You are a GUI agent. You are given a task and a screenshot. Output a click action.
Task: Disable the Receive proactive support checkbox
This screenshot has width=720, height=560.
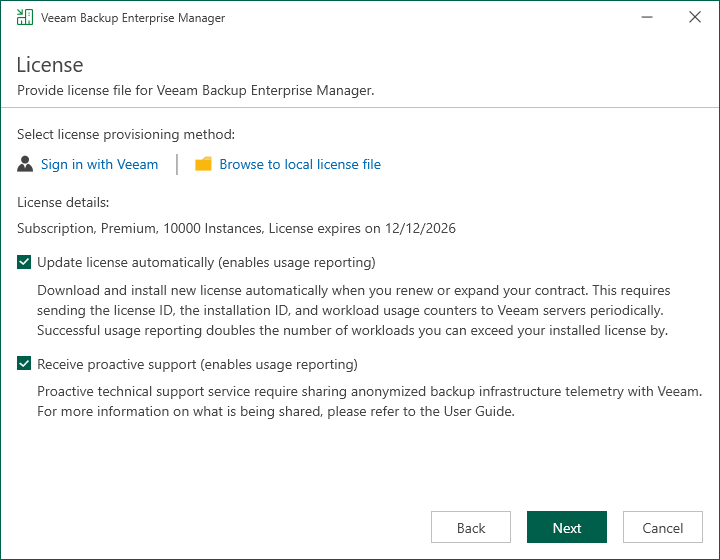coord(24,364)
